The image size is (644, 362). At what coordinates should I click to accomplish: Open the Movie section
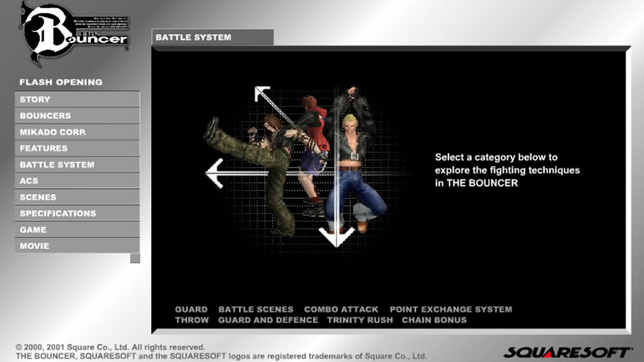77,246
